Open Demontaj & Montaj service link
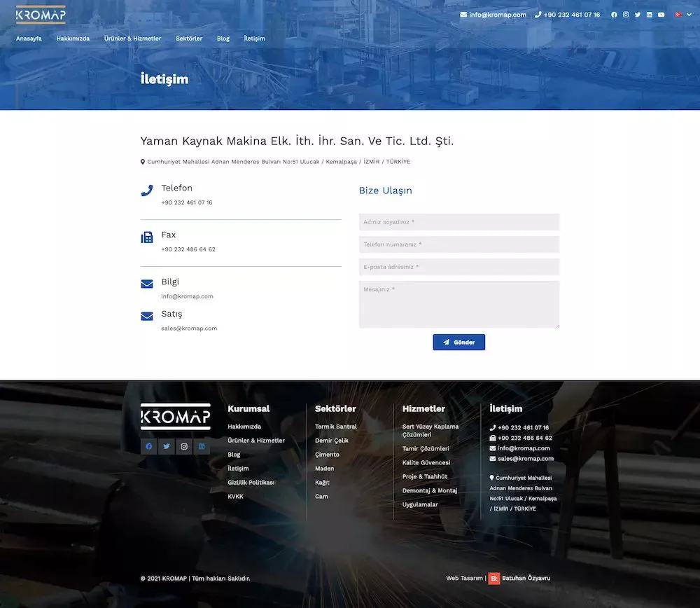 [430, 490]
